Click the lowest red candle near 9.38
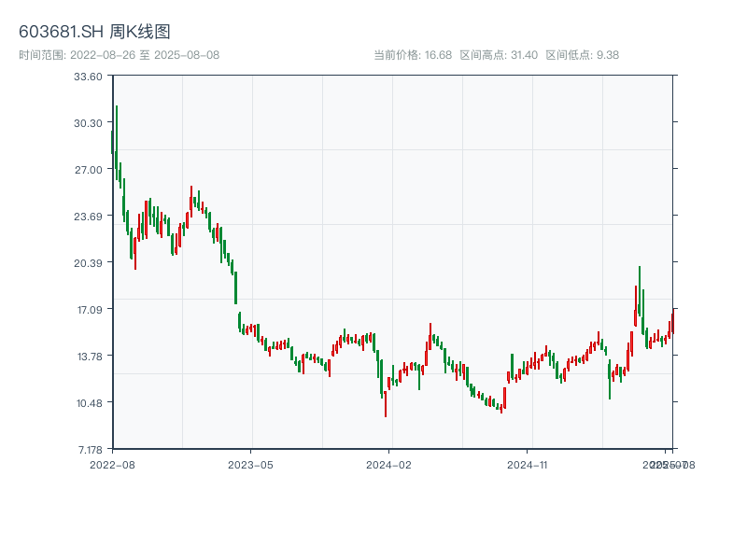The width and height of the screenshot is (747, 560). (386, 403)
